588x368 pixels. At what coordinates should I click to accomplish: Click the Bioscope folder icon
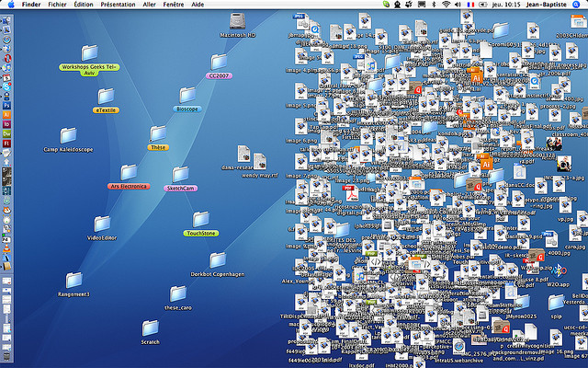click(187, 95)
